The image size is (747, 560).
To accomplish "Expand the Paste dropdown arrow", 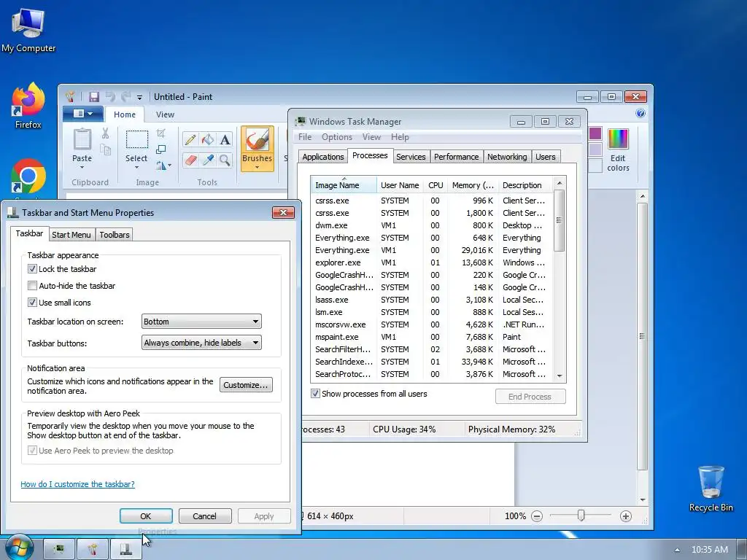I will 82,167.
